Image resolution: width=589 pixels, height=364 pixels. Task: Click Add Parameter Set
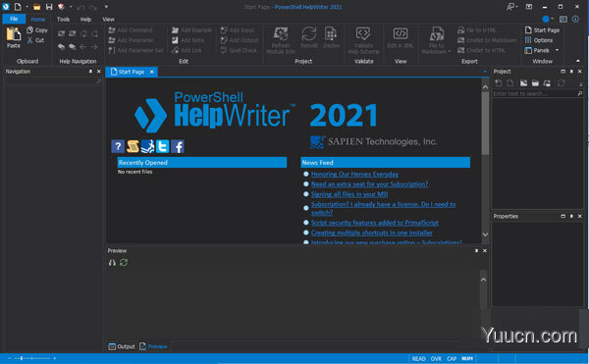136,50
